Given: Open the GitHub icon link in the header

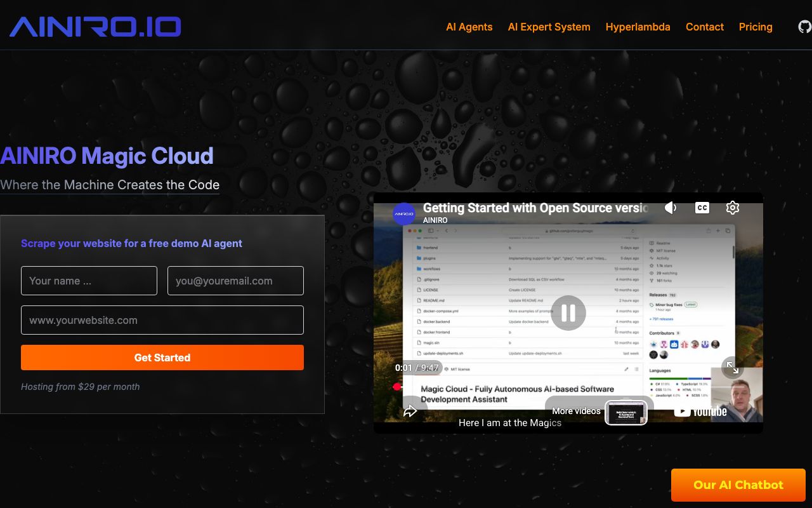Looking at the screenshot, I should [804, 27].
